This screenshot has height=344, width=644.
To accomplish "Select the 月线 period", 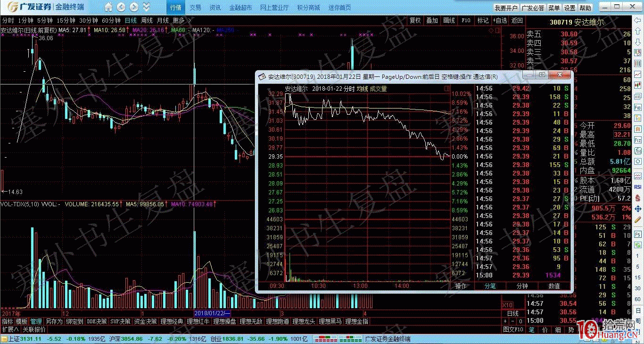I will (163, 21).
